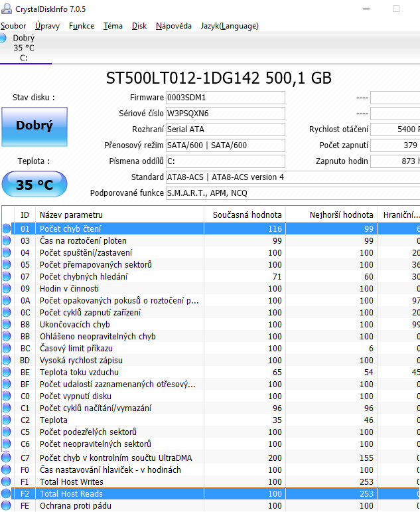This screenshot has height=512, width=420.
Task: Click the Písmena oddílů C: field
Action: click(x=226, y=161)
